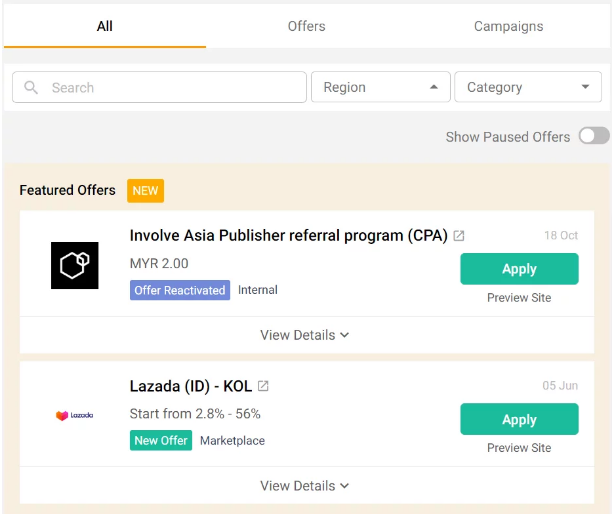Click the search magnifier icon
The height and width of the screenshot is (514, 612).
(31, 88)
